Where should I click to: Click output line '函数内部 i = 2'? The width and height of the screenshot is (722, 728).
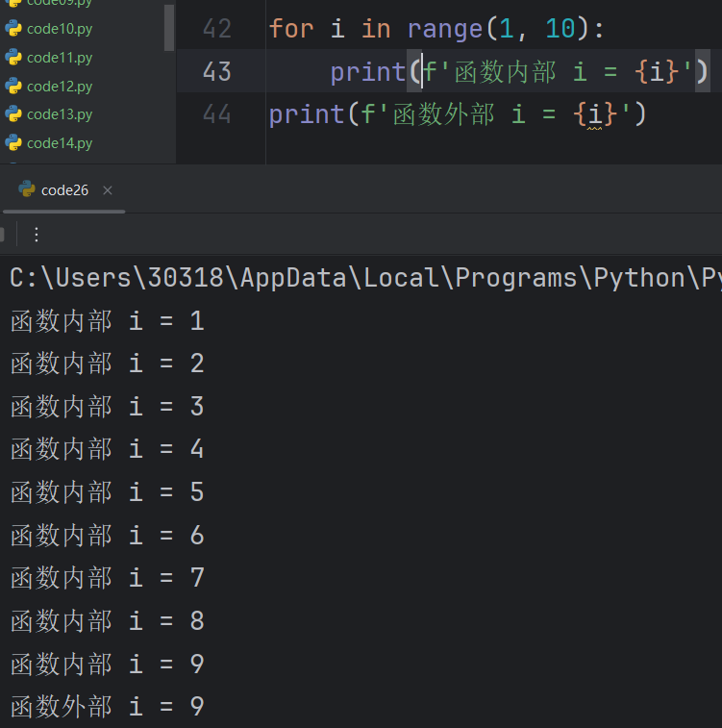(x=107, y=364)
